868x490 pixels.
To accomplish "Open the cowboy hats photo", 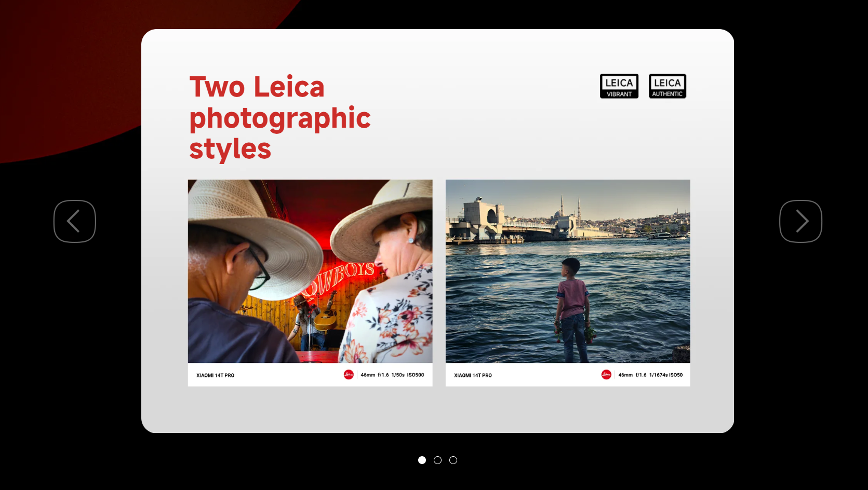I will pyautogui.click(x=310, y=271).
